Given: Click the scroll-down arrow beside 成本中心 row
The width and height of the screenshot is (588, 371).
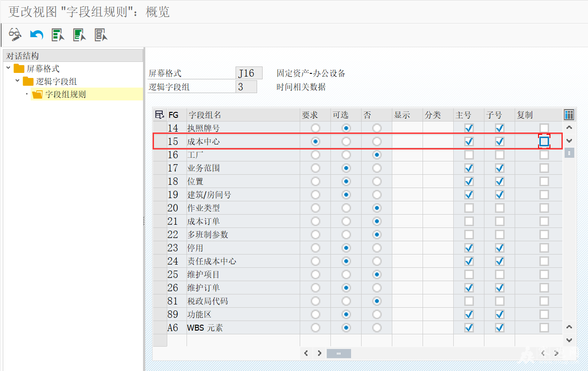Looking at the screenshot, I should click(x=569, y=141).
